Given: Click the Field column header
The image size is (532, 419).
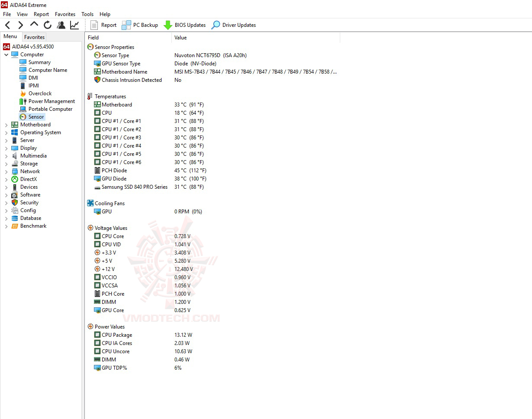Looking at the screenshot, I should (x=128, y=38).
